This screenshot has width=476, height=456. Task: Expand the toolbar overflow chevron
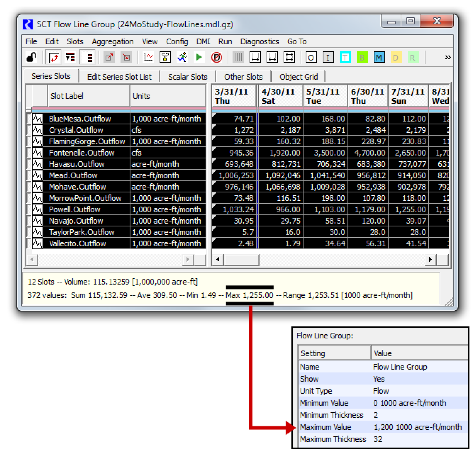click(448, 58)
